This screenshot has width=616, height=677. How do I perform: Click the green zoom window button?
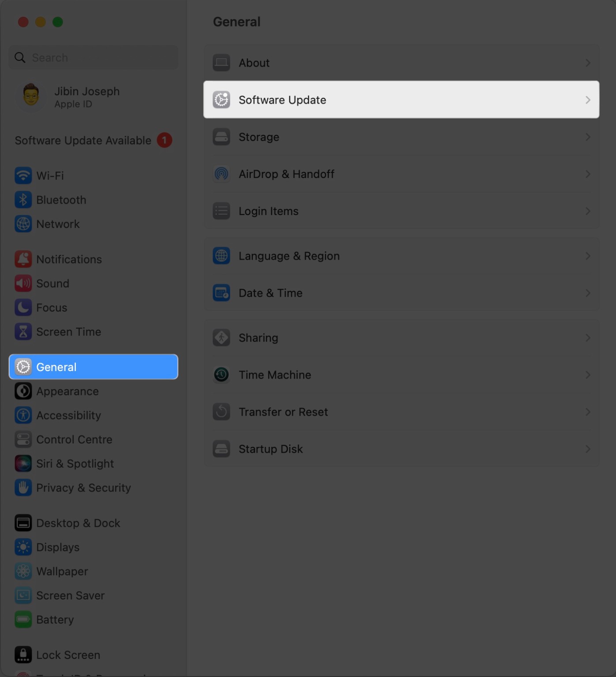[x=58, y=22]
